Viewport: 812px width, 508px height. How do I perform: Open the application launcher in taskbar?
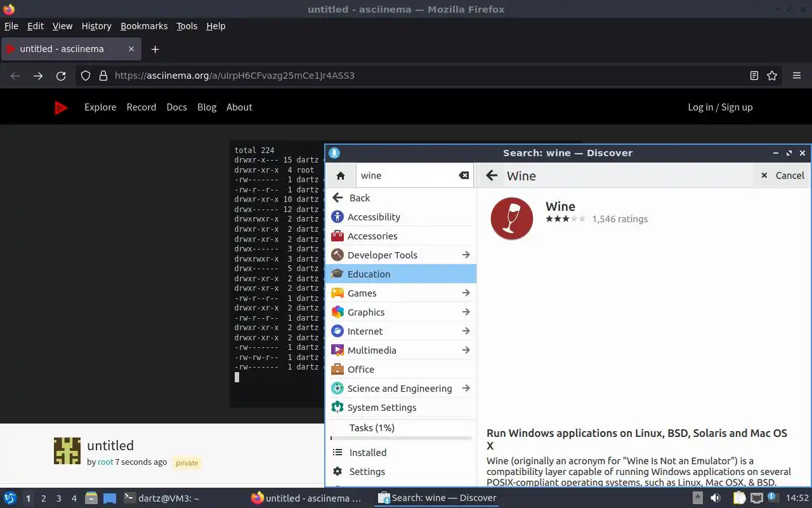10,498
